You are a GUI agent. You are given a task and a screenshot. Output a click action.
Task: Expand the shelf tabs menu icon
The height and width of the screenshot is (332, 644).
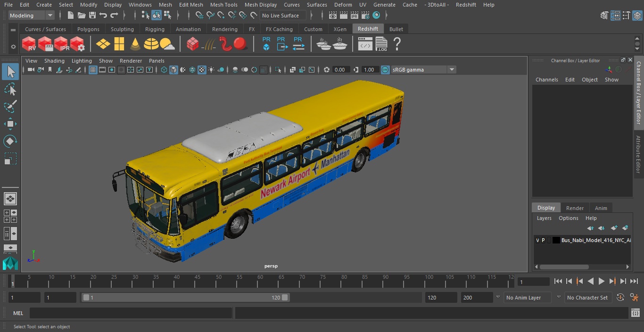click(x=13, y=29)
